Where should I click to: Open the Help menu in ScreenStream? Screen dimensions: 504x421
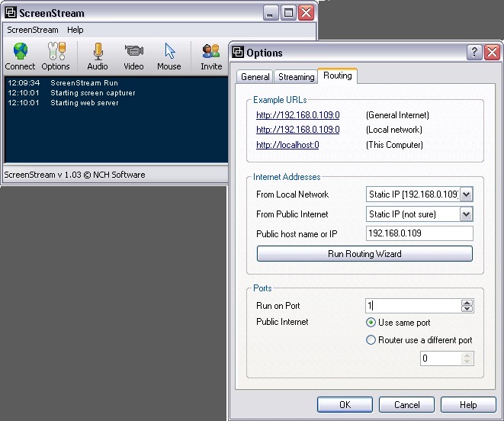75,30
